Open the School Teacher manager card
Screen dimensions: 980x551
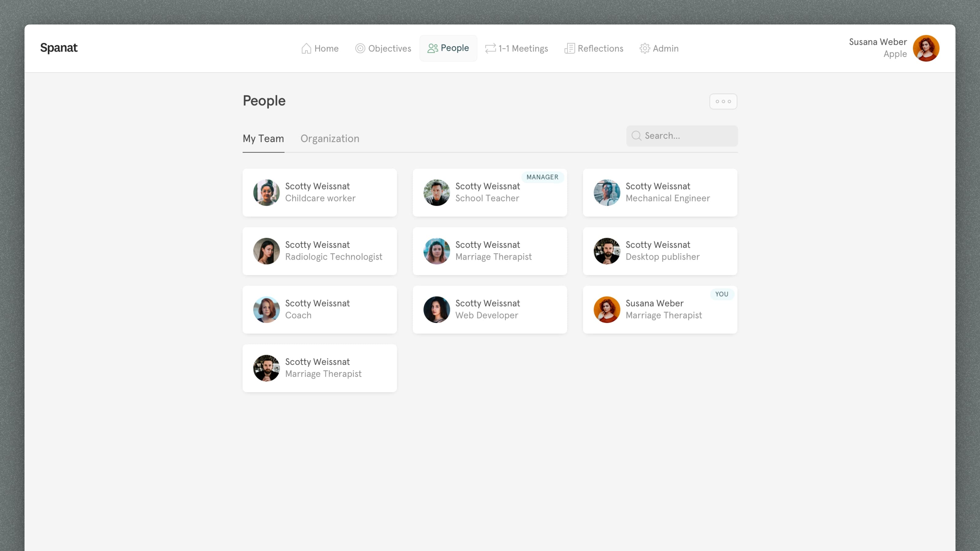click(x=489, y=193)
